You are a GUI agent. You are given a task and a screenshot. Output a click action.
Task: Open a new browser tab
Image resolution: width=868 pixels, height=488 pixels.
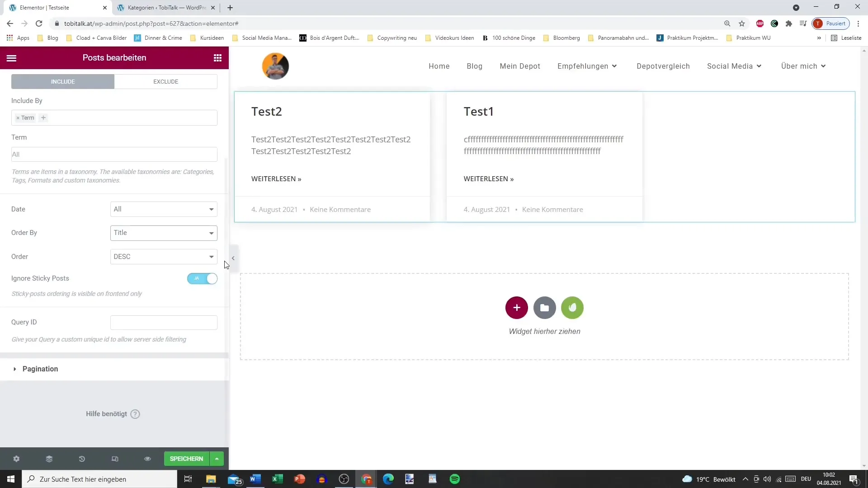[x=230, y=8]
